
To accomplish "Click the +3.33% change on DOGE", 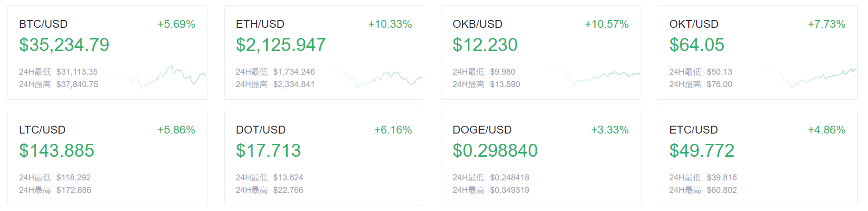I will pyautogui.click(x=610, y=130).
